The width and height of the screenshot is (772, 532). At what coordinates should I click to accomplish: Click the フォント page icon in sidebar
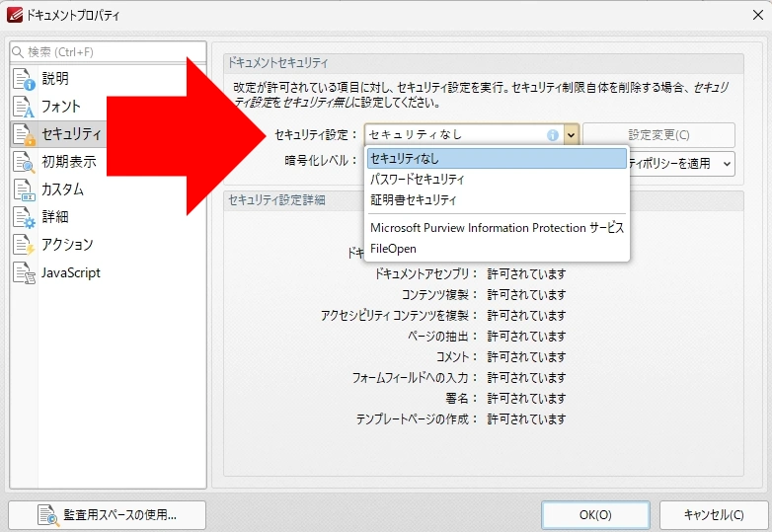24,107
